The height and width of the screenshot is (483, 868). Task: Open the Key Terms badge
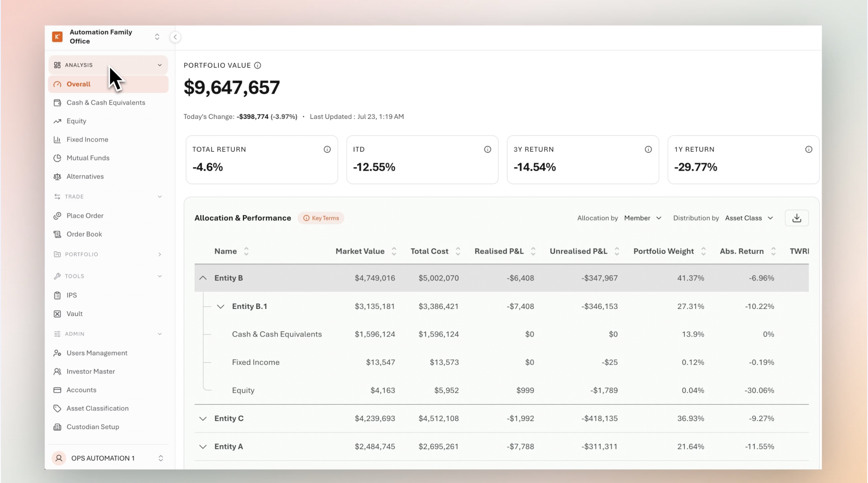point(321,218)
